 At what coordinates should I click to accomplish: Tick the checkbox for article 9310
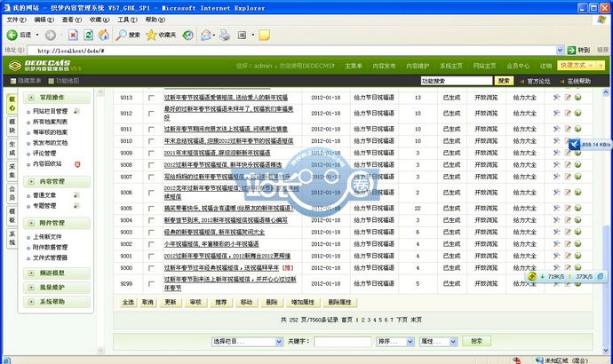point(151,141)
